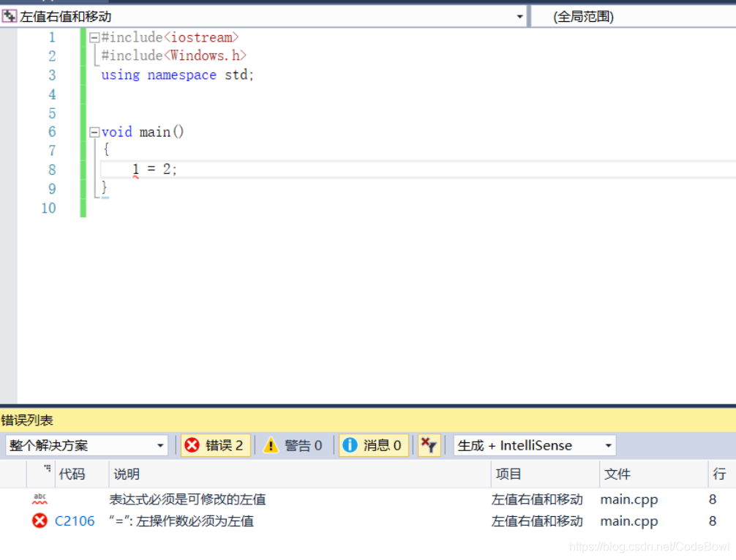
Task: Click project name 左值右值和移动 in C2106 row
Action: (537, 521)
